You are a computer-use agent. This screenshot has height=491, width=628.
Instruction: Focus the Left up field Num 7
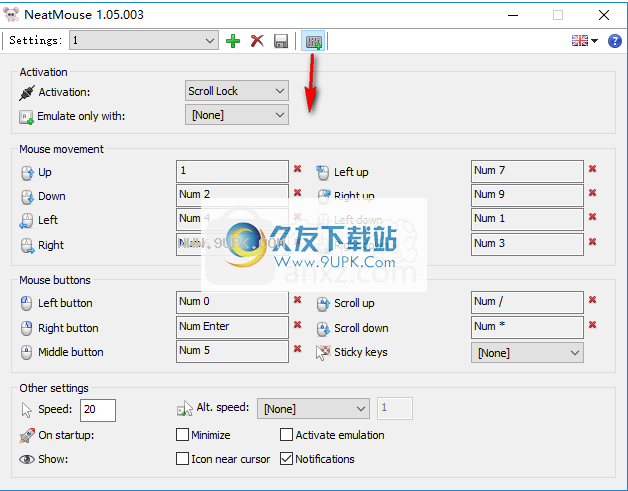point(527,171)
